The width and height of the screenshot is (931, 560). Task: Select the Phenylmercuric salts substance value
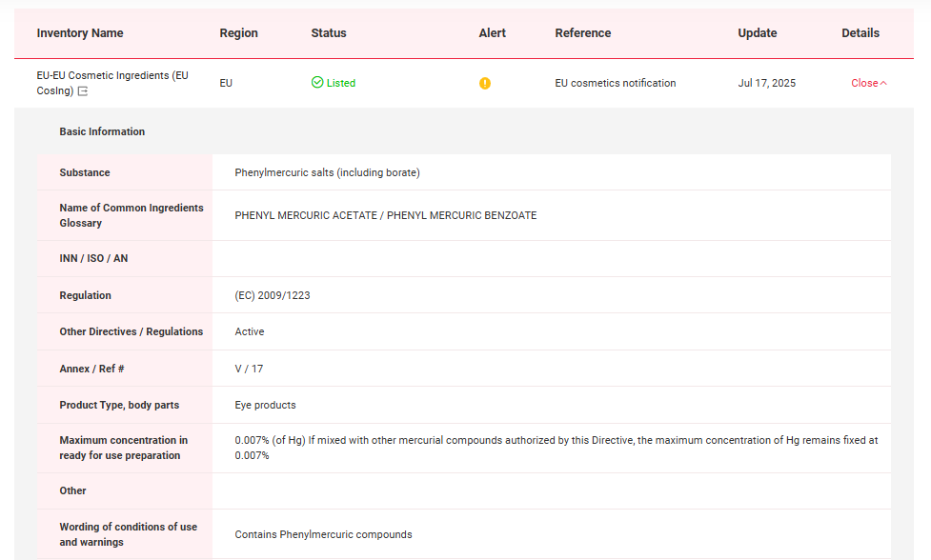click(x=327, y=173)
